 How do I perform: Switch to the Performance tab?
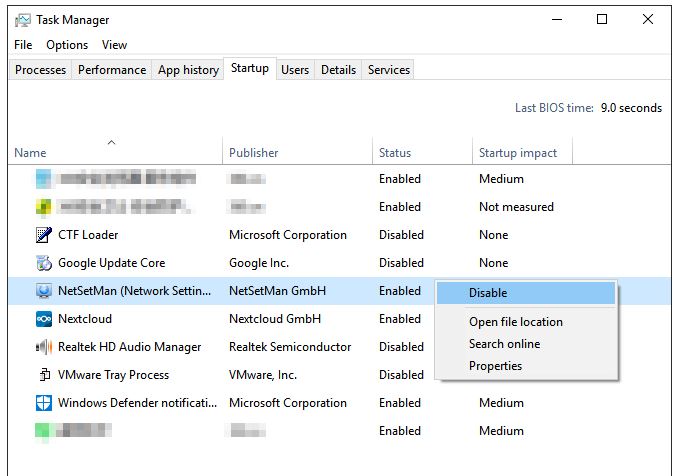[112, 70]
